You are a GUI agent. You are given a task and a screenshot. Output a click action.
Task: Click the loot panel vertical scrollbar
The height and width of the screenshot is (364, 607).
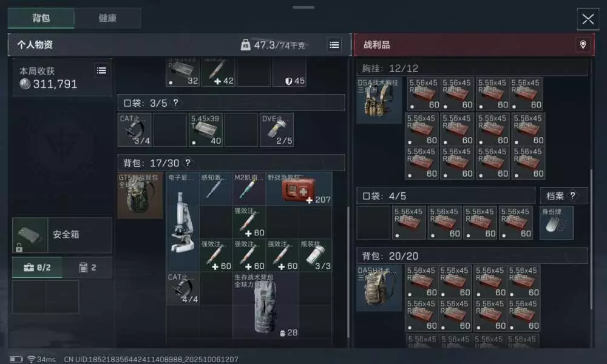(x=591, y=239)
